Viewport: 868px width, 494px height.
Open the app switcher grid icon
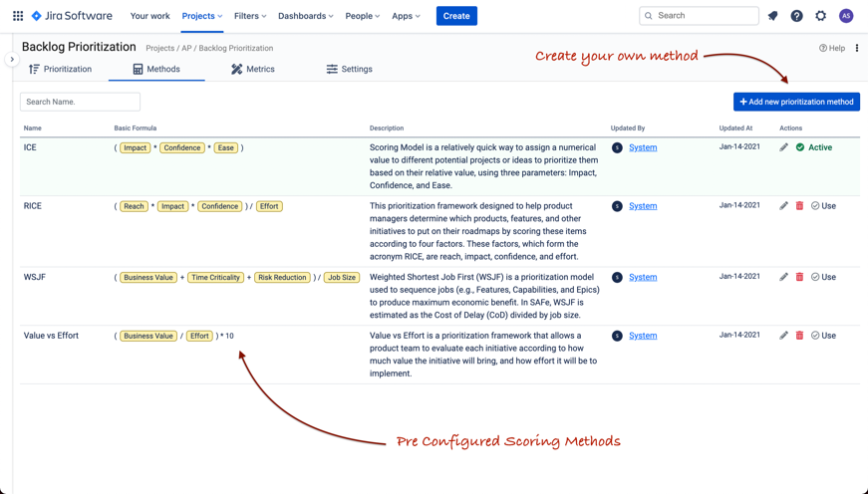tap(18, 16)
